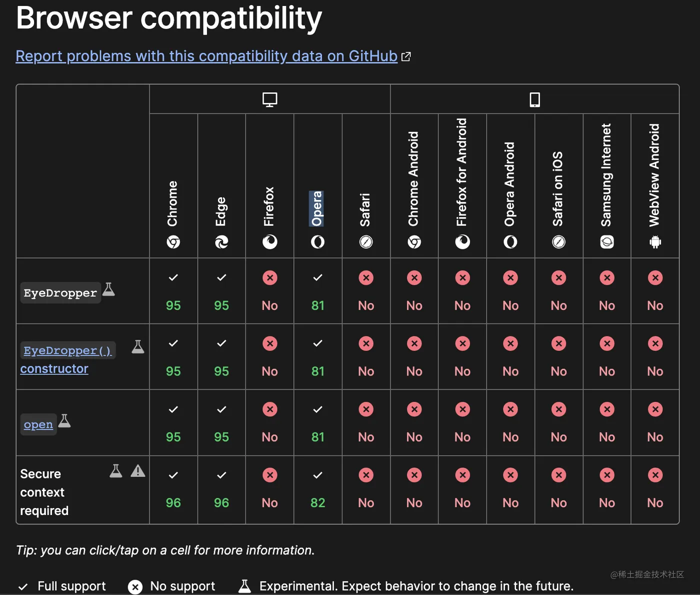Click the Experimental flask legend icon
Screen dimensions: 700x595
click(244, 586)
